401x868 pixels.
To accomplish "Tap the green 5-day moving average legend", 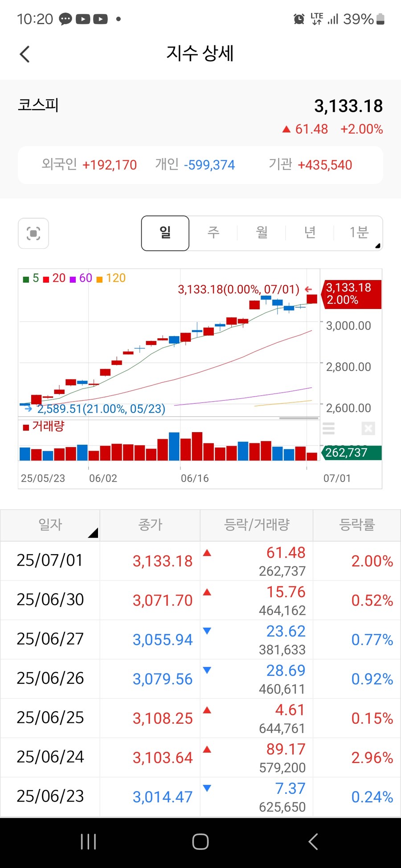I will point(31,278).
